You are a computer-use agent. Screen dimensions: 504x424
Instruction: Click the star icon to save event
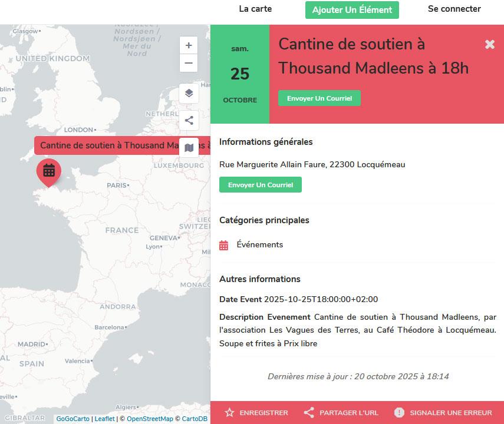pyautogui.click(x=229, y=413)
